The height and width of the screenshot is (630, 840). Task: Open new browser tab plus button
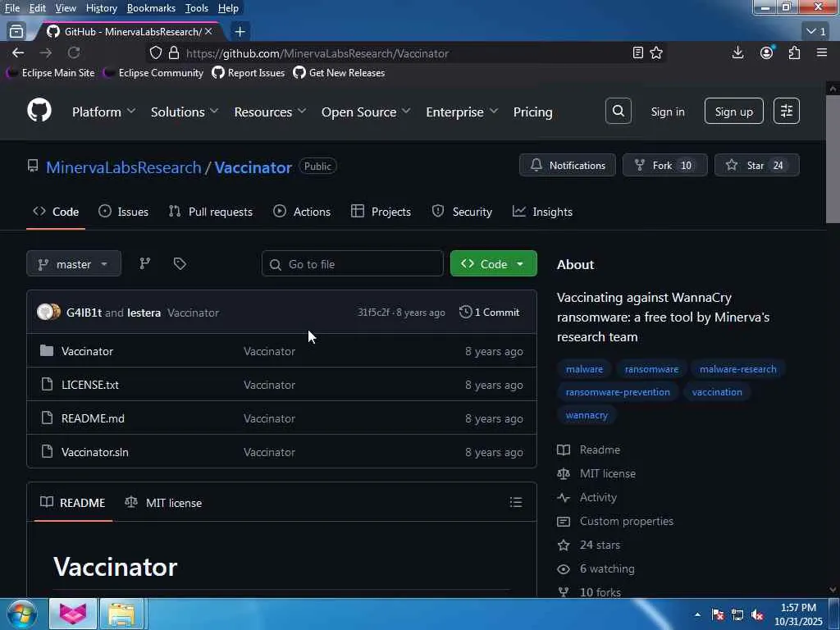240,32
